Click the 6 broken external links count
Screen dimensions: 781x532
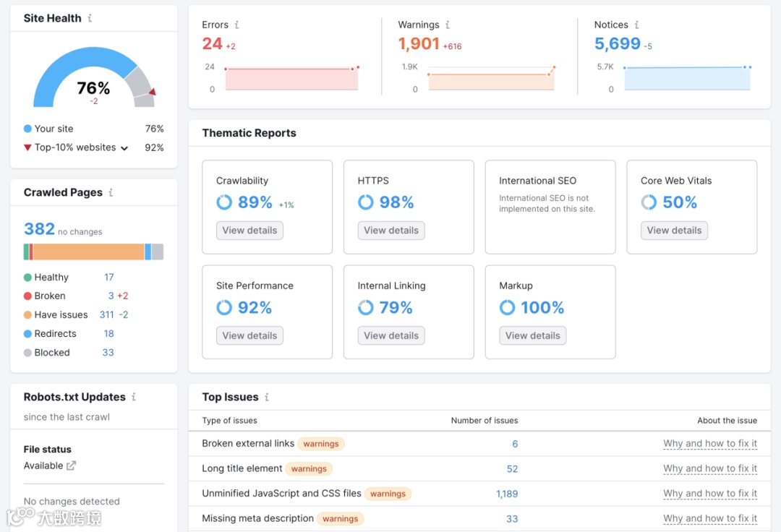tap(515, 444)
